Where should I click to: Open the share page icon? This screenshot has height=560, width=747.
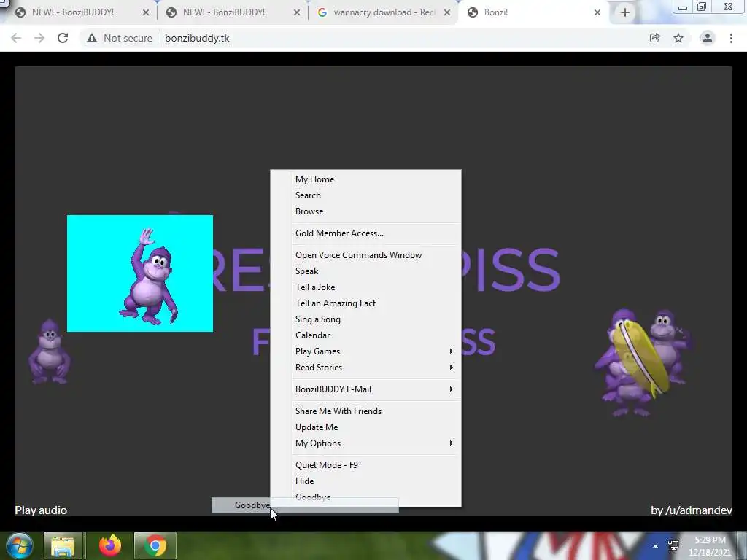coord(654,38)
